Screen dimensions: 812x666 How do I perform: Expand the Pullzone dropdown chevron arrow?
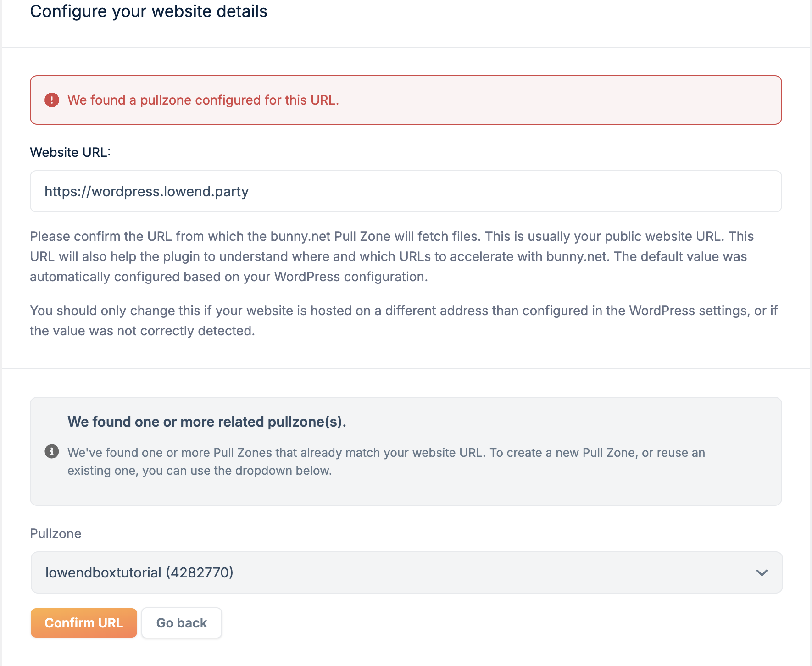click(x=762, y=572)
